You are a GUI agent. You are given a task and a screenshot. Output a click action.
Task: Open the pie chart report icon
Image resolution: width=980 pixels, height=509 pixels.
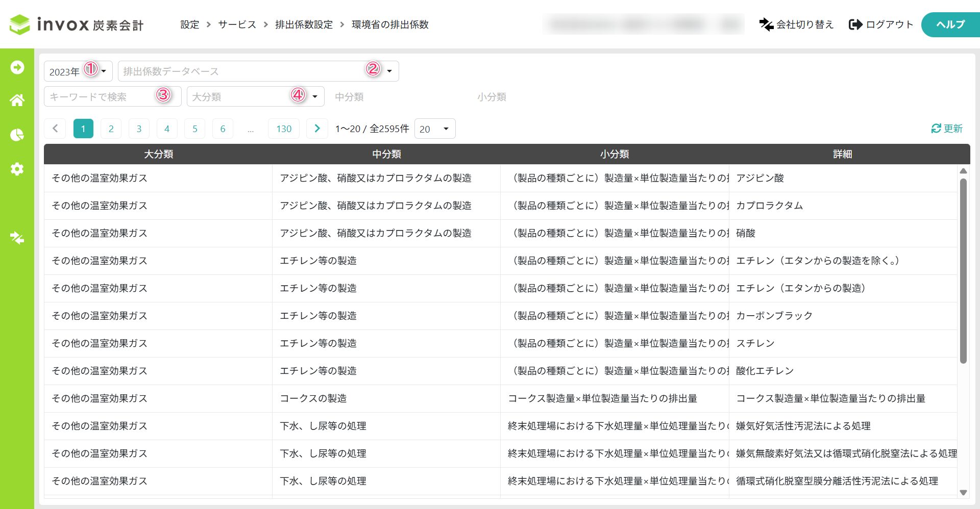click(x=17, y=135)
